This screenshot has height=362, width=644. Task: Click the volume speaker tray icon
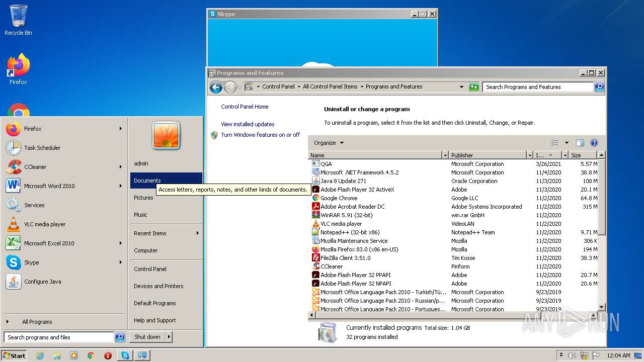(573, 355)
